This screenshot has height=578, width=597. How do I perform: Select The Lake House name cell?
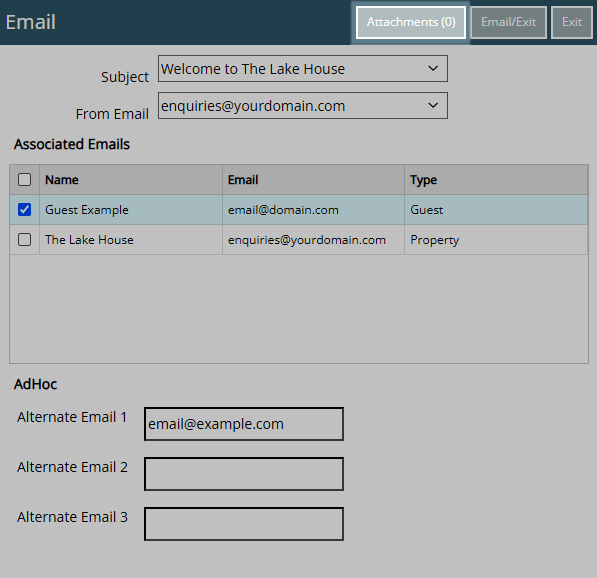click(131, 240)
